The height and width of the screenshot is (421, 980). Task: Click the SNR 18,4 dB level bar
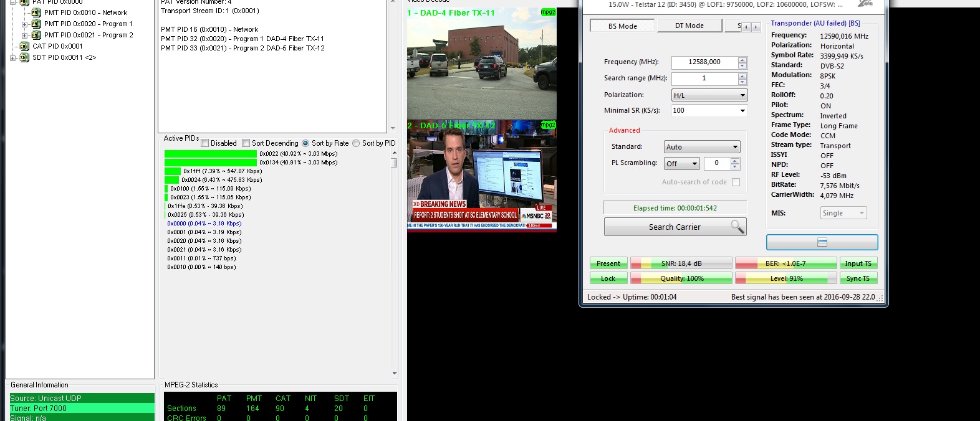[x=681, y=263]
